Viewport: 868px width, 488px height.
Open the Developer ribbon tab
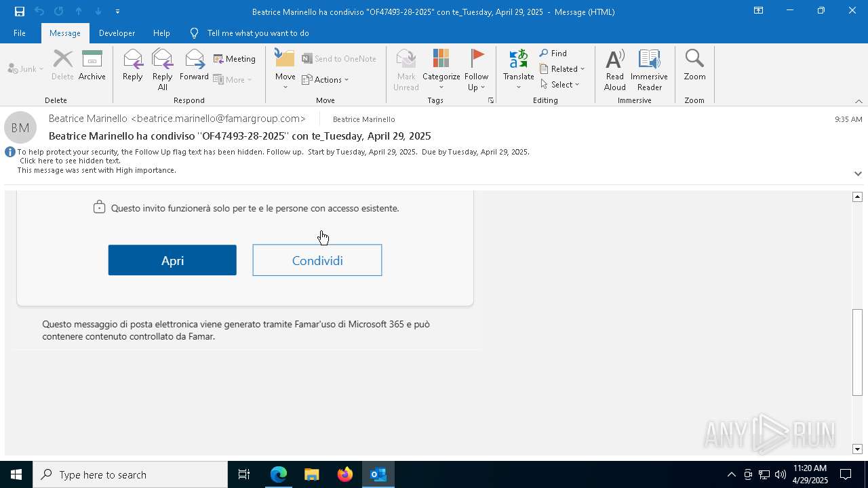pyautogui.click(x=117, y=33)
